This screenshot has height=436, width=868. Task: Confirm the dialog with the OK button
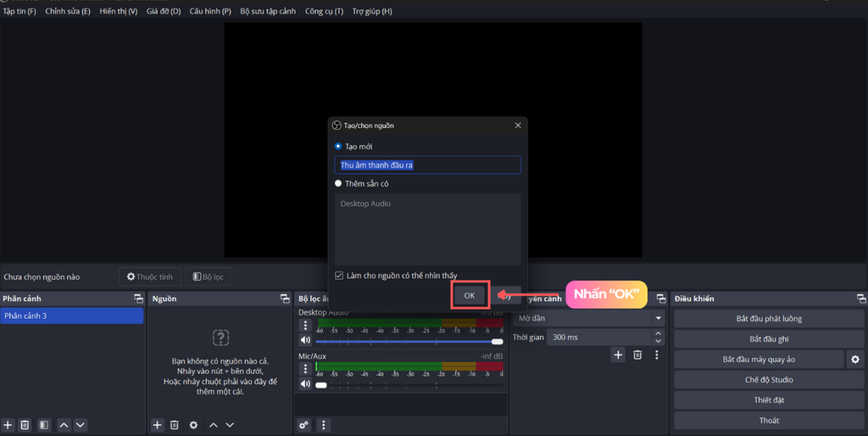pos(470,295)
